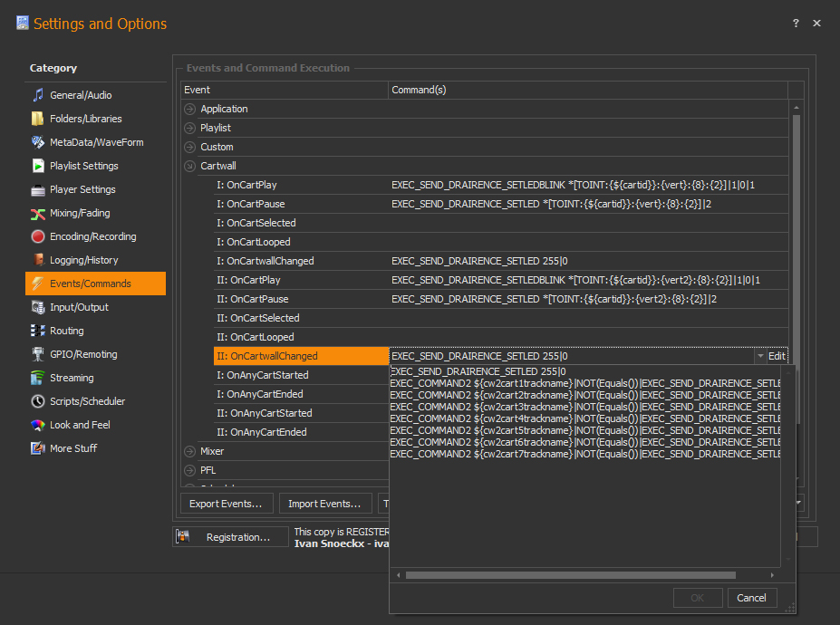Expand the Application event group
The image size is (840, 625).
pyautogui.click(x=190, y=109)
